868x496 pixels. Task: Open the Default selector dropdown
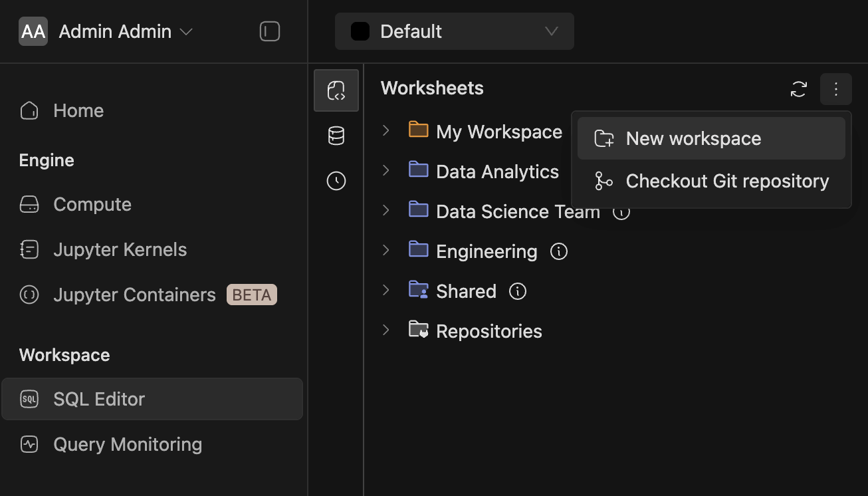[x=455, y=31]
